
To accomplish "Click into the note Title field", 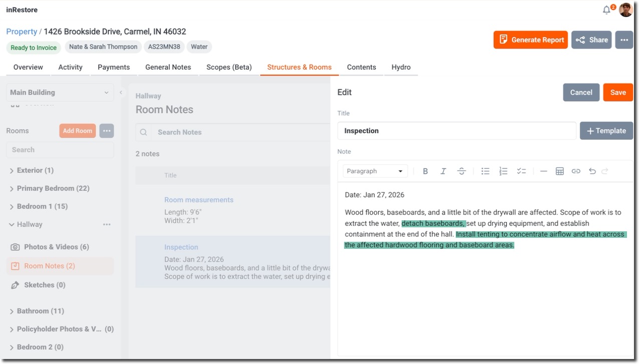I will click(456, 131).
